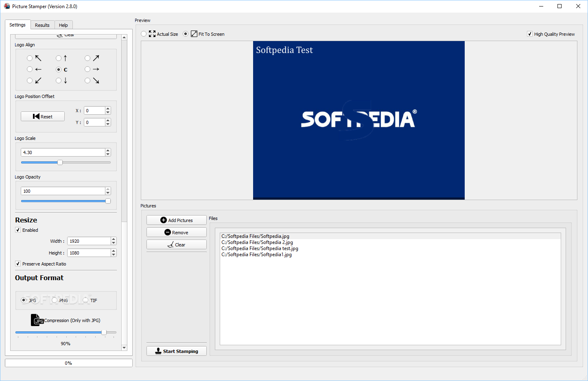
Task: Reset the logo position offset
Action: click(43, 116)
